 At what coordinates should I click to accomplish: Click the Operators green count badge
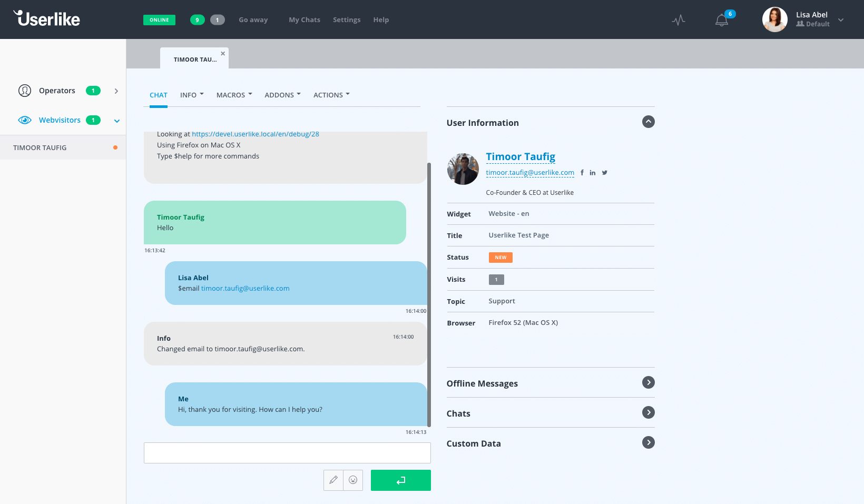coord(93,91)
